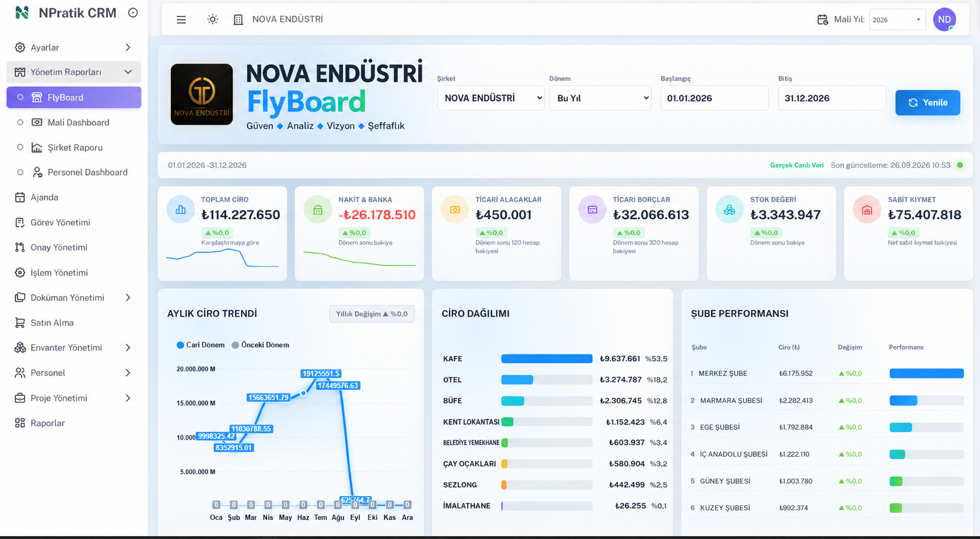Image resolution: width=980 pixels, height=539 pixels.
Task: Click the building icon beside NOVA ENDÜSTRİ
Action: click(x=238, y=20)
